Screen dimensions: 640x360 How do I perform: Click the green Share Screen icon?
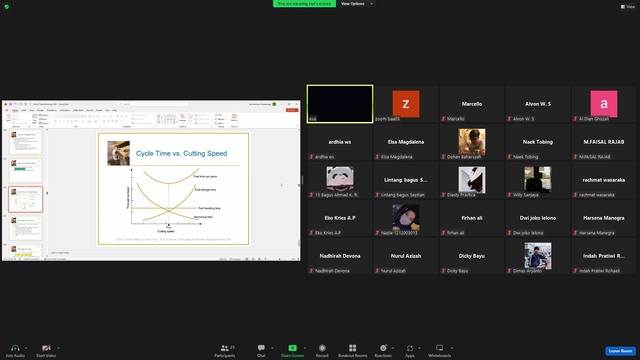coord(293,348)
